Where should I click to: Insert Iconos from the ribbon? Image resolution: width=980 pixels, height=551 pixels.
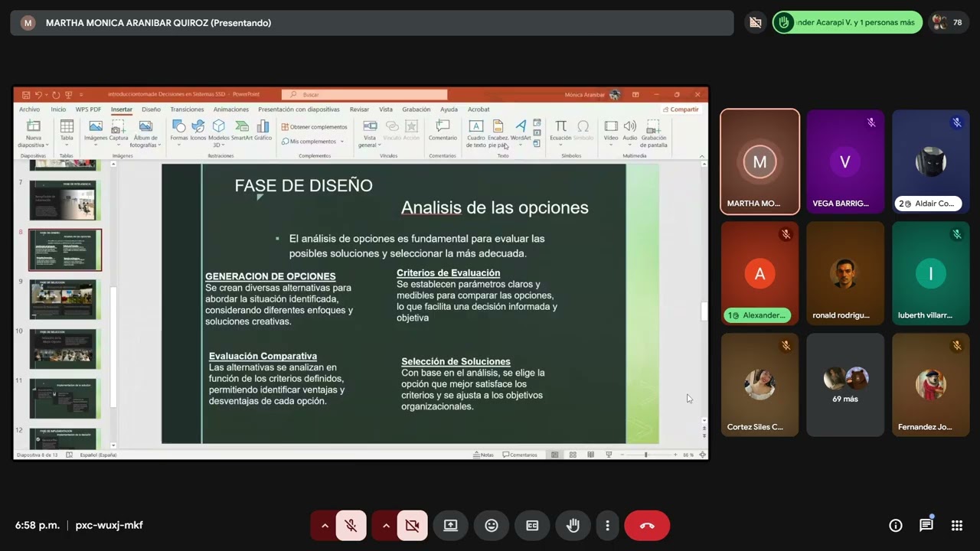tap(198, 131)
